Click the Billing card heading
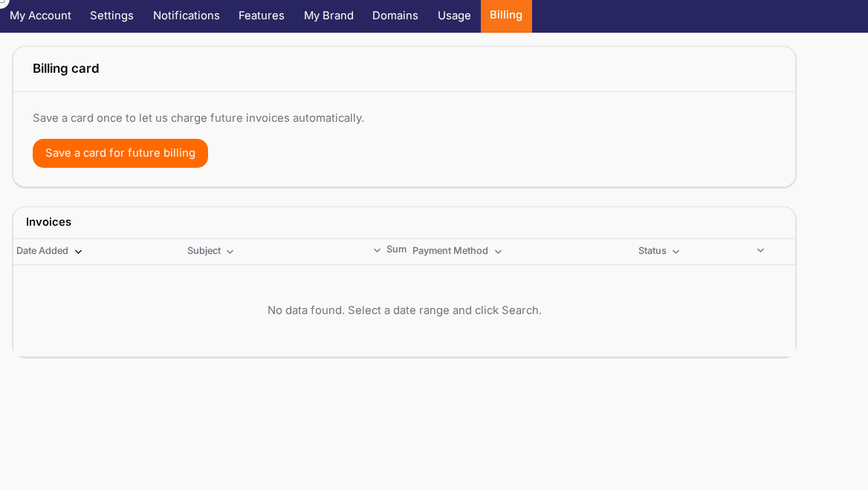This screenshot has height=490, width=868. [66, 68]
